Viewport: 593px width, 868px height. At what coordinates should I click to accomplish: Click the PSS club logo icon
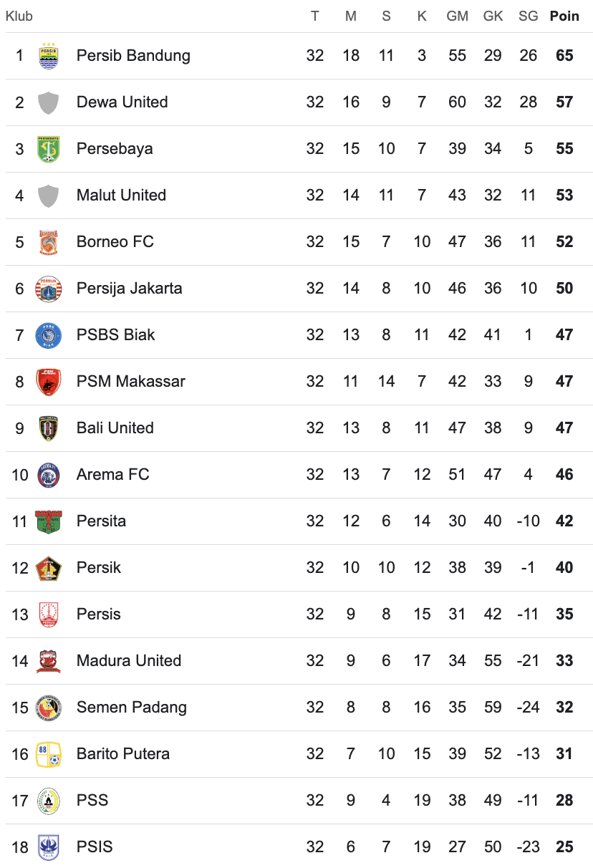click(48, 801)
